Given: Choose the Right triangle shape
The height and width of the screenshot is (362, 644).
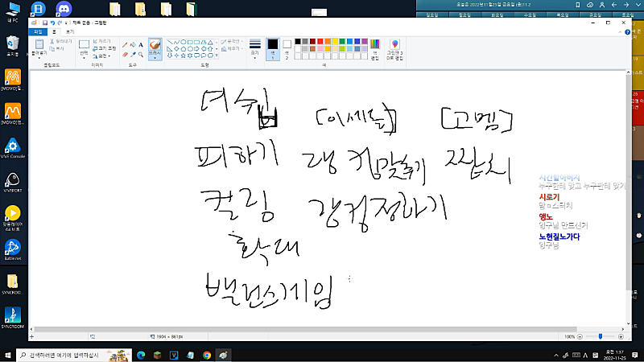Looking at the screenshot, I should (x=169, y=49).
